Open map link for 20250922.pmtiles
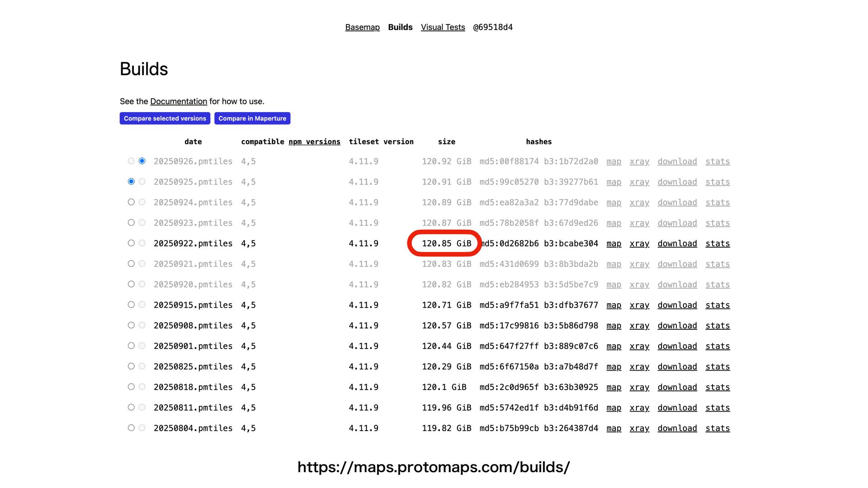The width and height of the screenshot is (868, 488). click(613, 244)
